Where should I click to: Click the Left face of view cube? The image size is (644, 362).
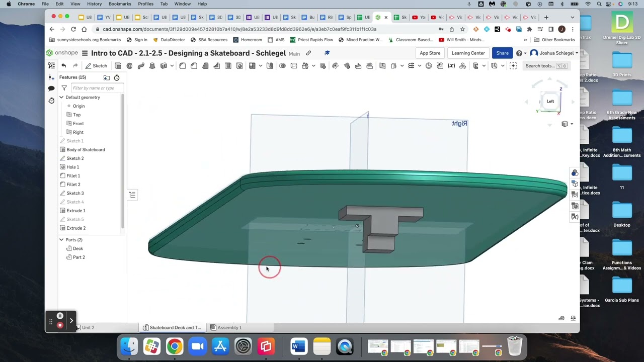pos(550,101)
